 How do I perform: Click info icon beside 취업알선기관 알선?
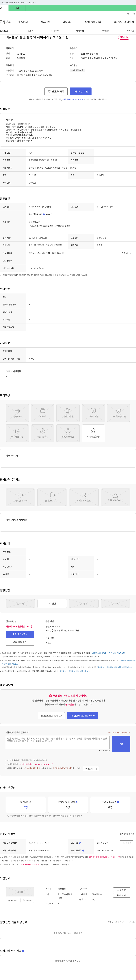(x=76, y=802)
